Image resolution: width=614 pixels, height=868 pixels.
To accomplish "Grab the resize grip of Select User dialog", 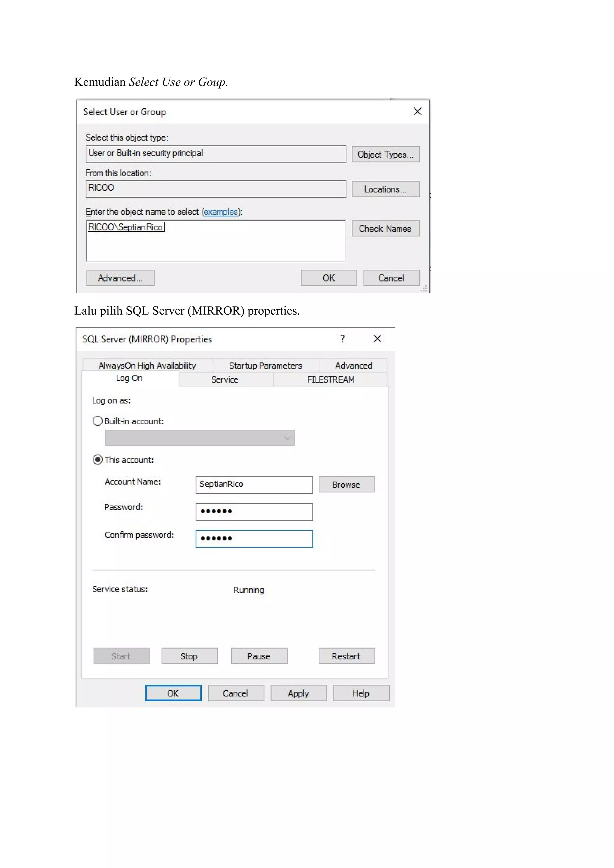I will point(425,289).
